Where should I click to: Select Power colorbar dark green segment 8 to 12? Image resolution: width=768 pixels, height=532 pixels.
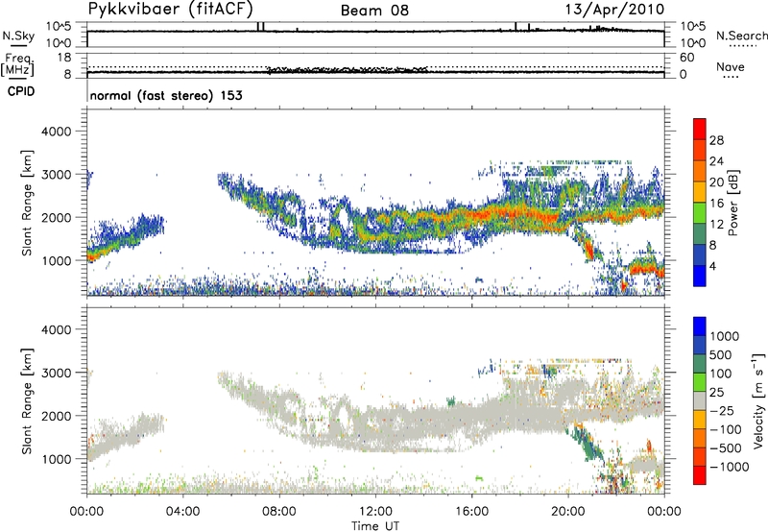point(700,234)
